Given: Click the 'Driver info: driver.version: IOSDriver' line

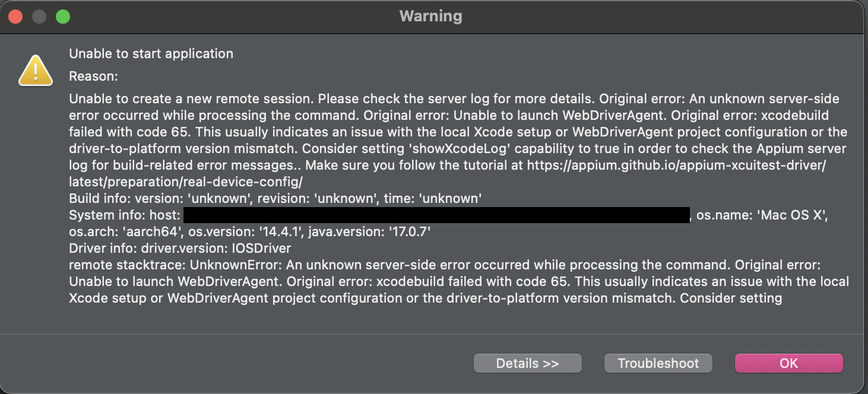Looking at the screenshot, I should coord(180,249).
